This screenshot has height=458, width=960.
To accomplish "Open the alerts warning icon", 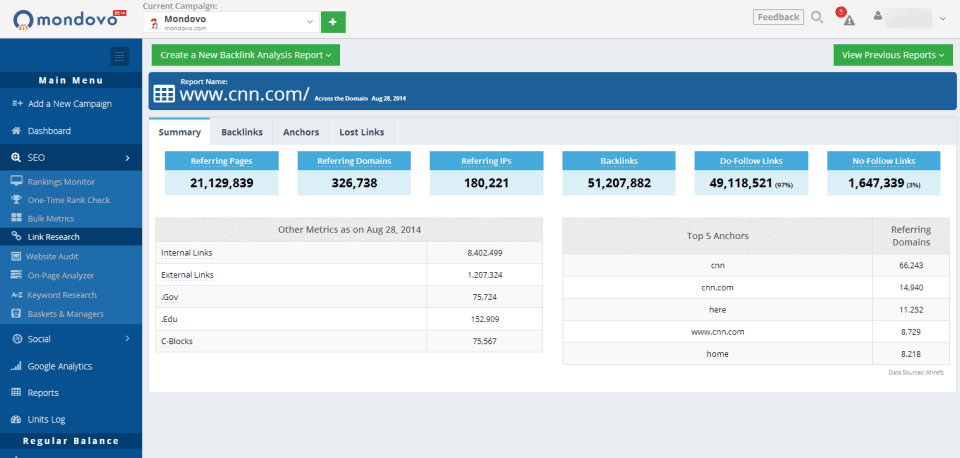I will (848, 19).
